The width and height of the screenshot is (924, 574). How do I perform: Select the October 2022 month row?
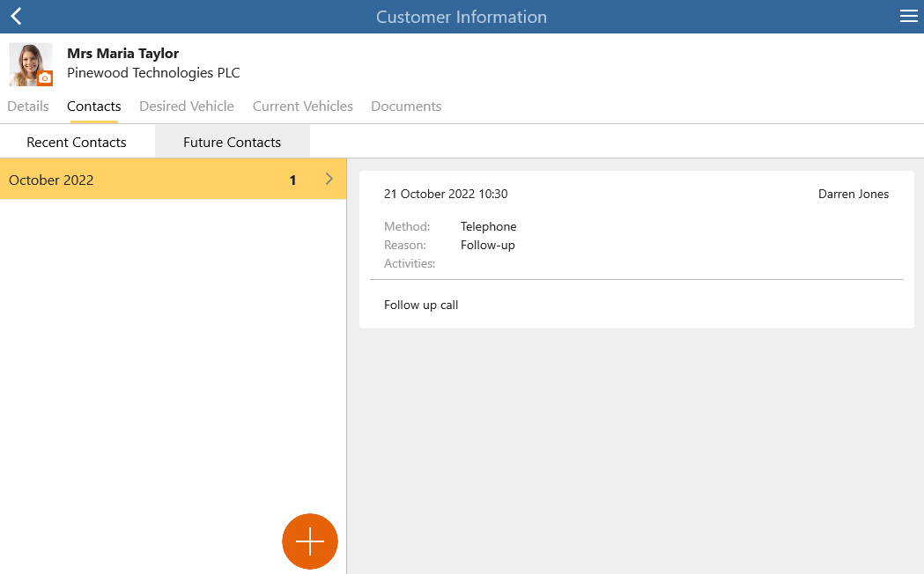pyautogui.click(x=174, y=179)
